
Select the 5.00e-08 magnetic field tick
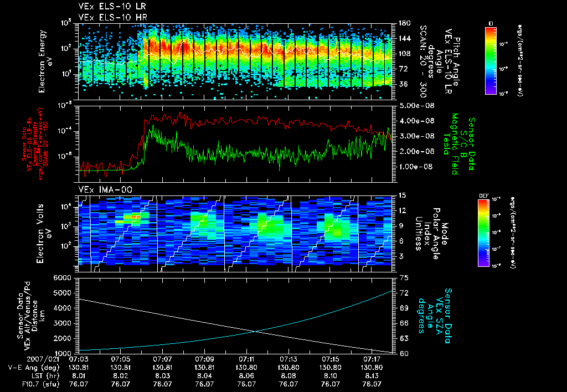pyautogui.click(x=416, y=106)
